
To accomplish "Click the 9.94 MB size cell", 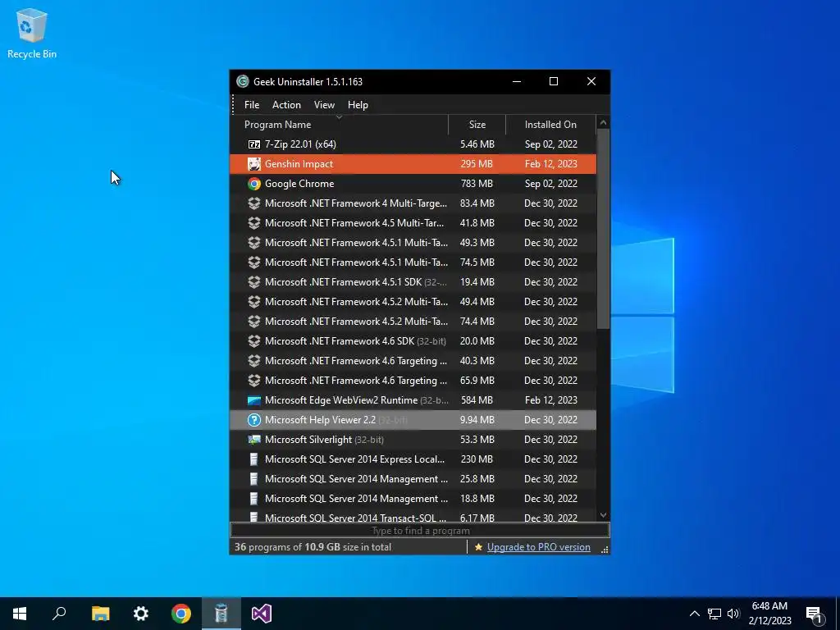I will pos(477,420).
